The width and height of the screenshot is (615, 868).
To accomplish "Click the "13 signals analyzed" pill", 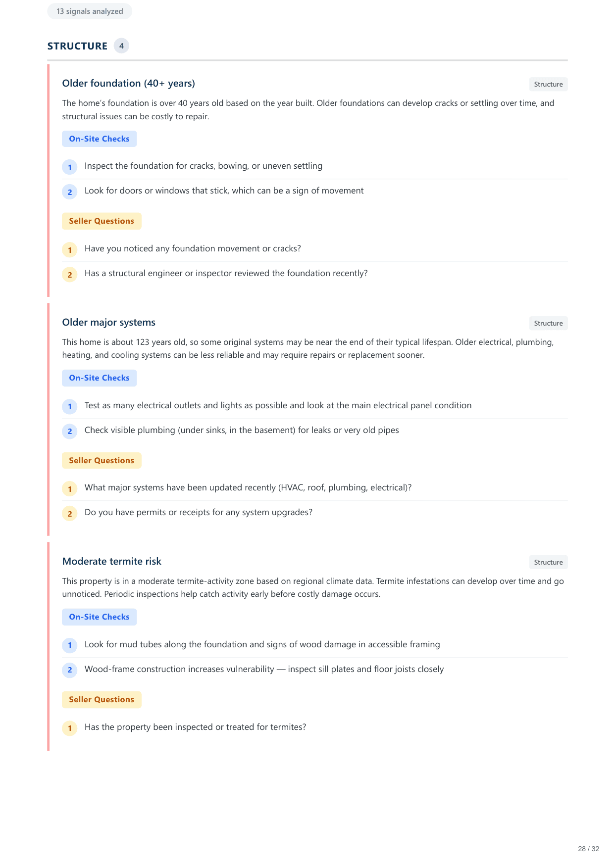I will point(90,11).
